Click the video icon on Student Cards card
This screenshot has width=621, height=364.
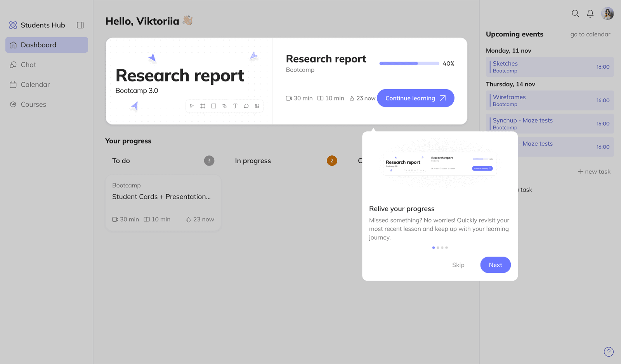(115, 219)
